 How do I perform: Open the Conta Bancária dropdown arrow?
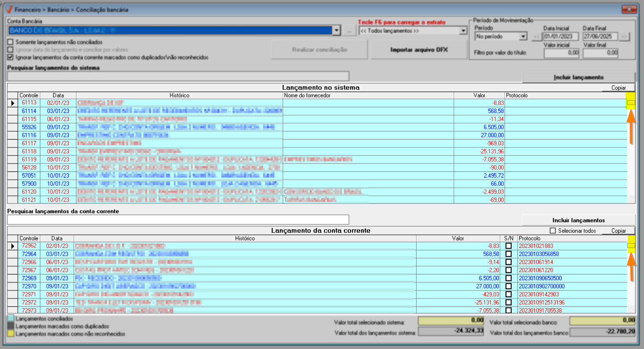(x=336, y=30)
